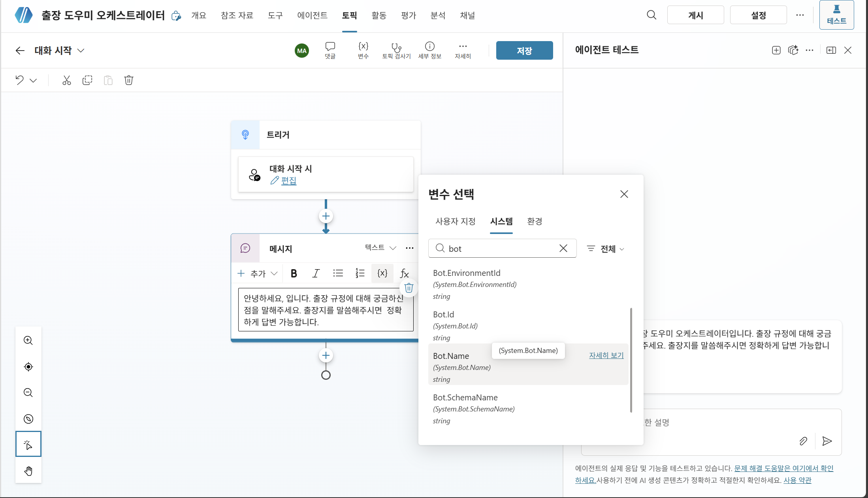Click the cut scissors icon
Screen dimensions: 868x498
[x=66, y=80]
